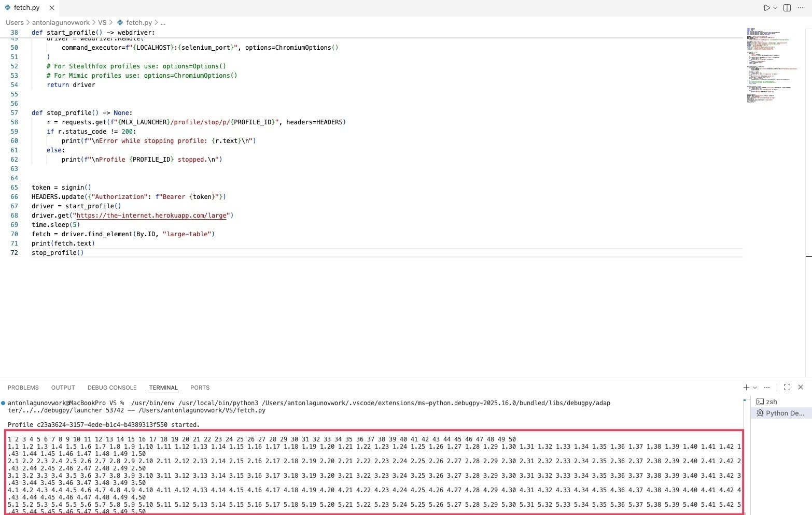
Task: Open the terminal launch profile dropdown
Action: (x=754, y=387)
